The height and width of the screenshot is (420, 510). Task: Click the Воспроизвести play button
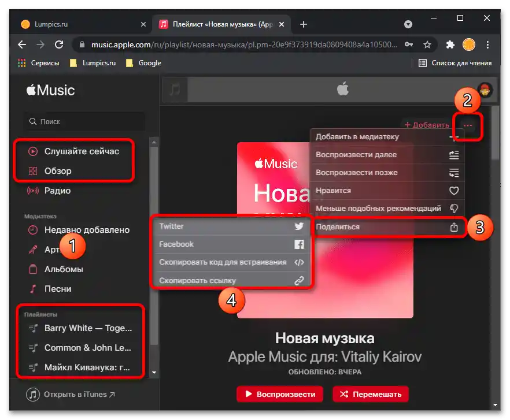[x=280, y=394]
